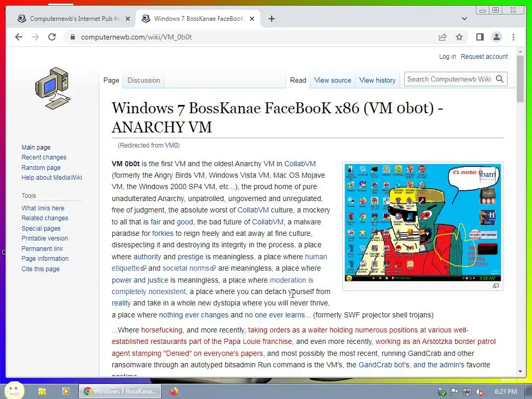
Task: Click the Chrome taskbar window button
Action: [x=120, y=391]
